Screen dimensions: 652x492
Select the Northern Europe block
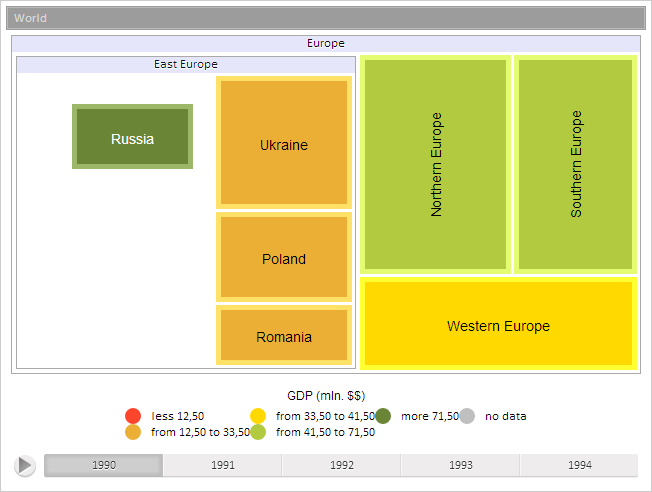click(435, 164)
